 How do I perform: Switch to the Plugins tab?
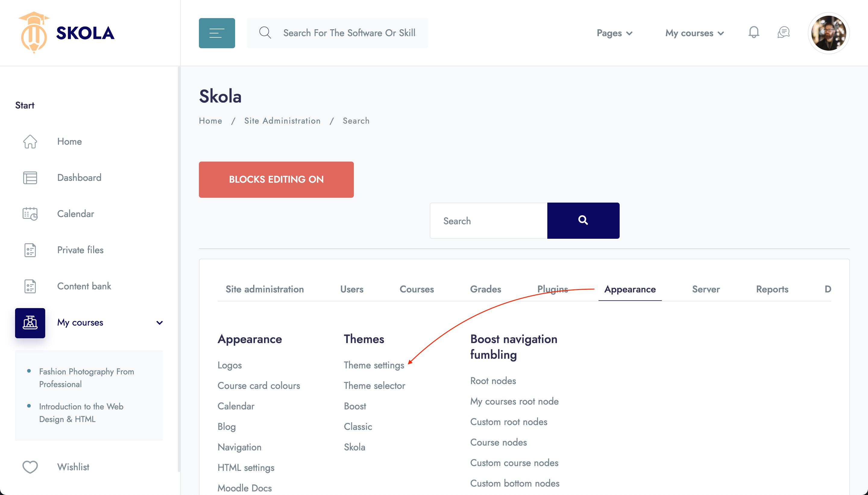[x=553, y=289]
